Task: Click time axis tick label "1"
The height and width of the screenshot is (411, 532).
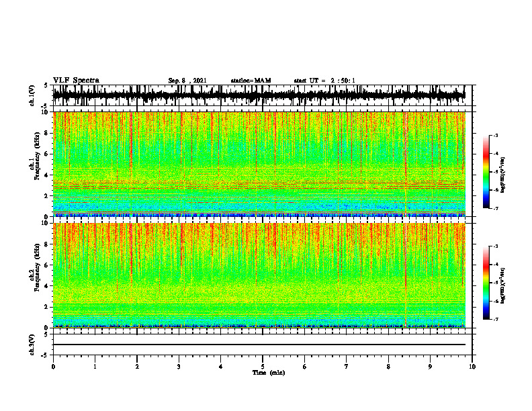Action: click(x=95, y=367)
